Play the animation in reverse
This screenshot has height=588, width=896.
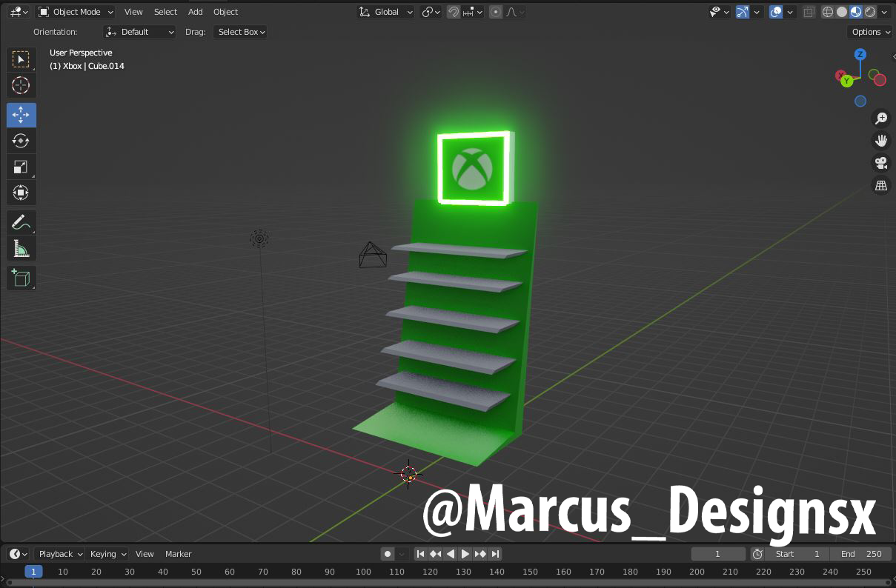(450, 554)
